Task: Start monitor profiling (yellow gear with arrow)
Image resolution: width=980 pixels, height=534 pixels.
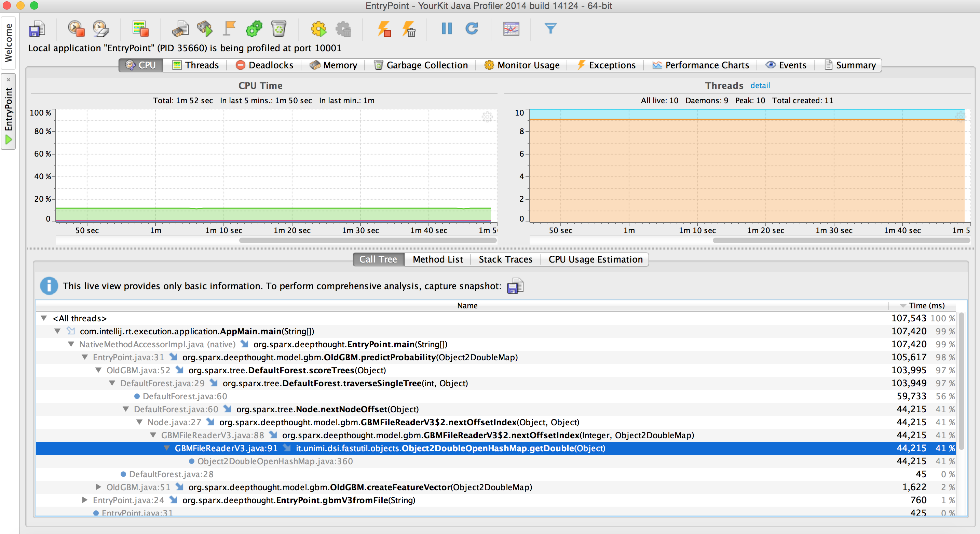Action: 318,29
